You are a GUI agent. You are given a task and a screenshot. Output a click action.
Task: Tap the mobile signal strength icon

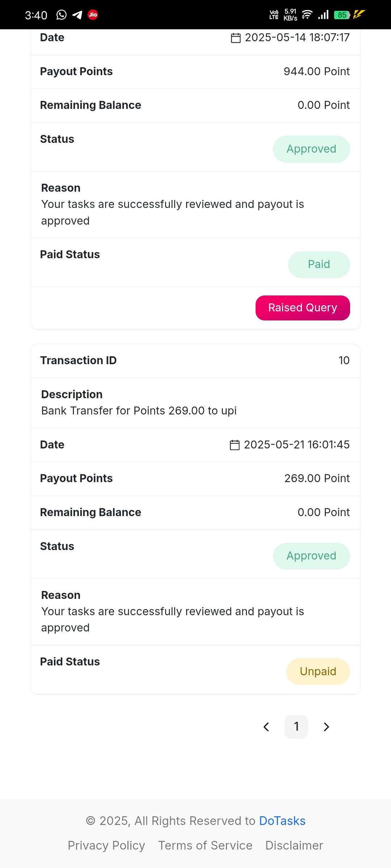(323, 15)
